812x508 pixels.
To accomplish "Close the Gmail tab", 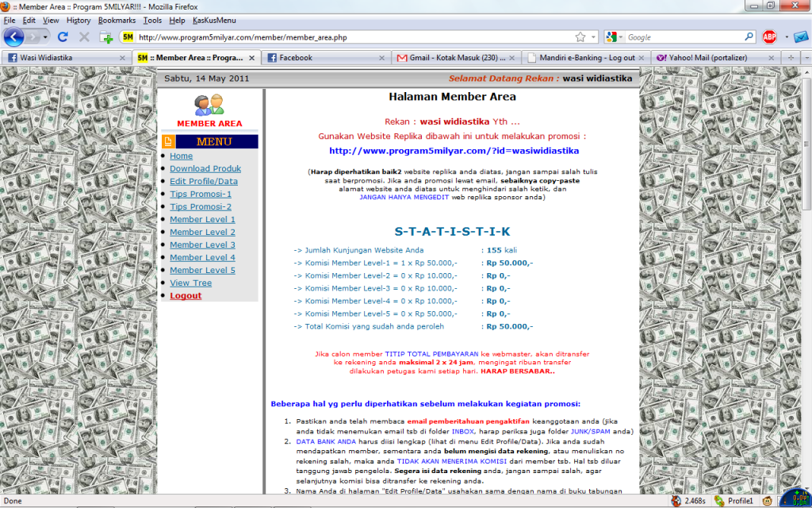I will [x=511, y=58].
